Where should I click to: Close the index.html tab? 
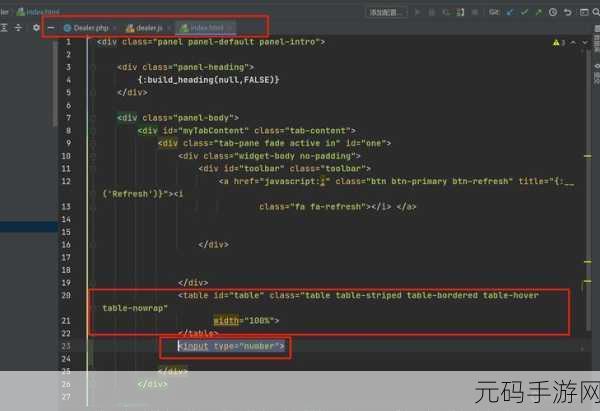(x=230, y=28)
